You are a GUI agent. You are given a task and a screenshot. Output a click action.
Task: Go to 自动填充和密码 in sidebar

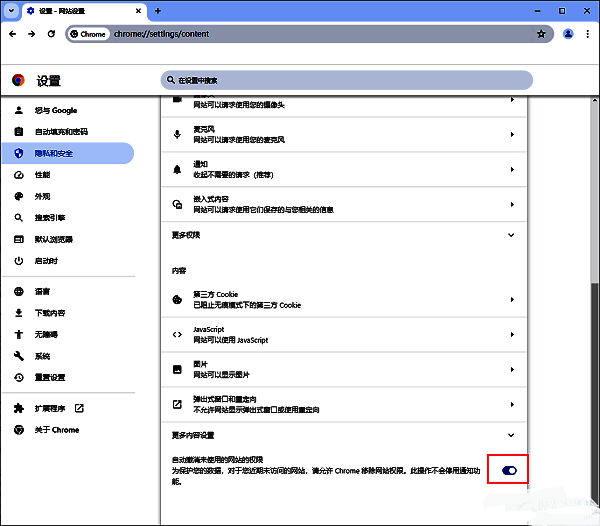(x=61, y=132)
